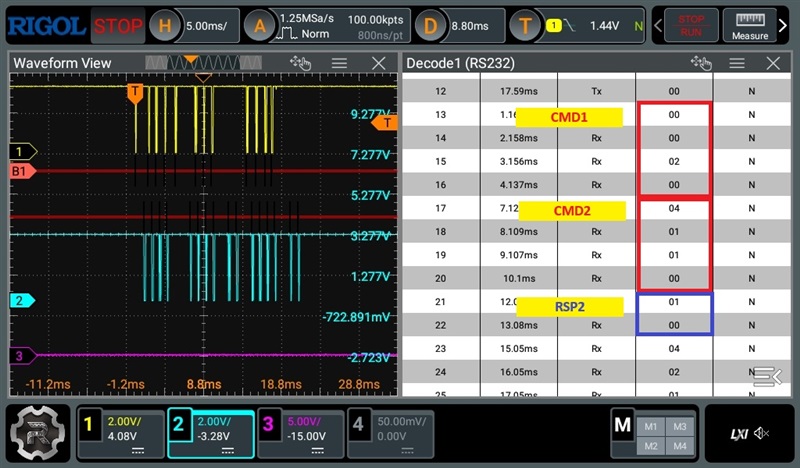
Task: Show more toolbar items with right arrow
Action: (783, 25)
